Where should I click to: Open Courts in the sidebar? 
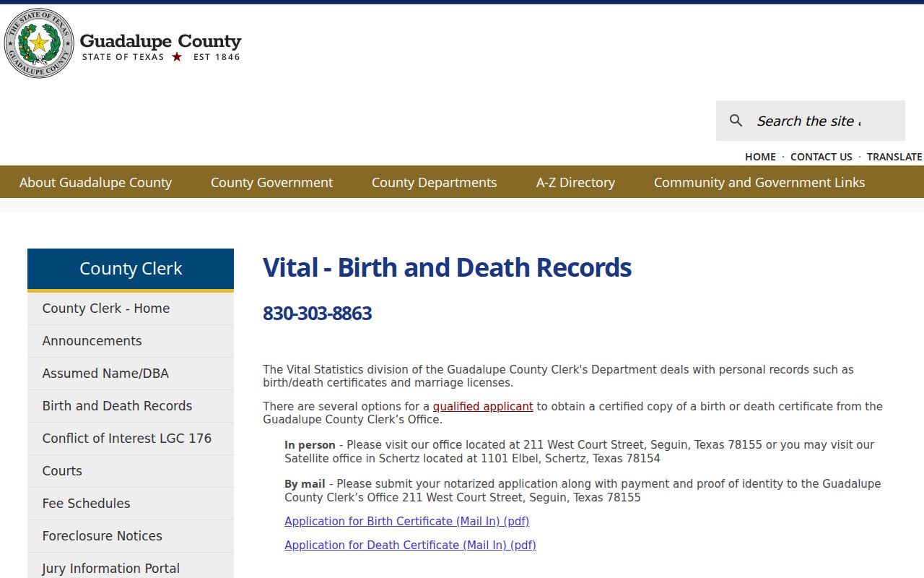coord(131,471)
